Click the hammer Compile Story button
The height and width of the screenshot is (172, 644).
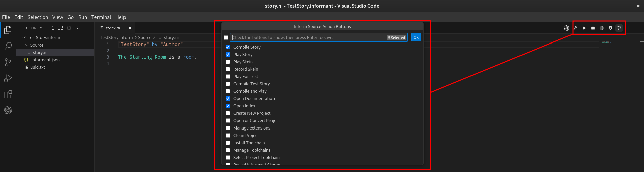pyautogui.click(x=576, y=28)
